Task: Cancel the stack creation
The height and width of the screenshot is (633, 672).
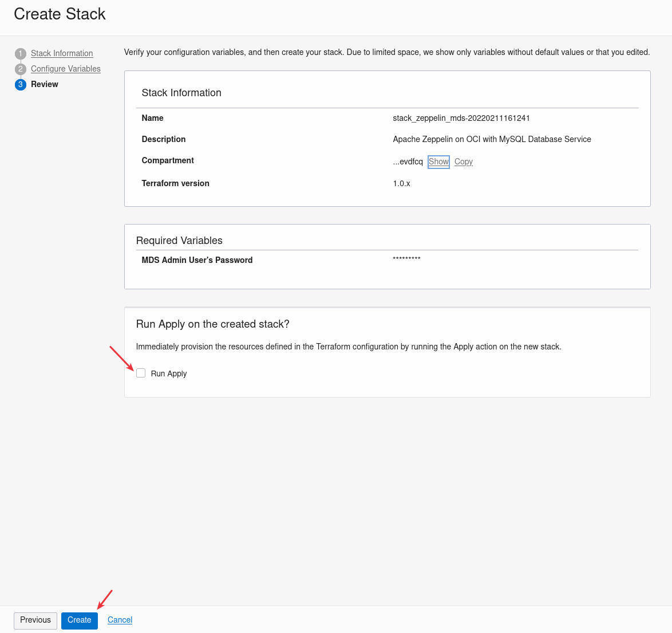Action: click(x=120, y=620)
